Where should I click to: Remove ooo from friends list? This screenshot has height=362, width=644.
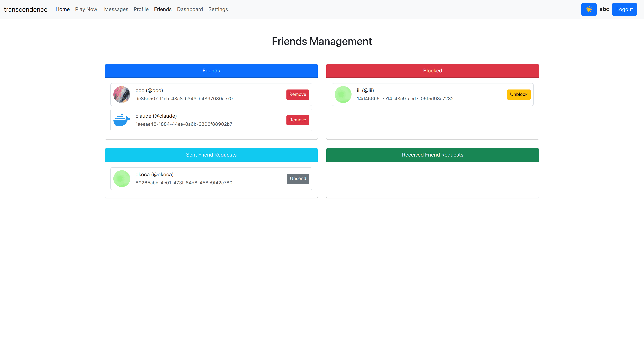click(298, 94)
